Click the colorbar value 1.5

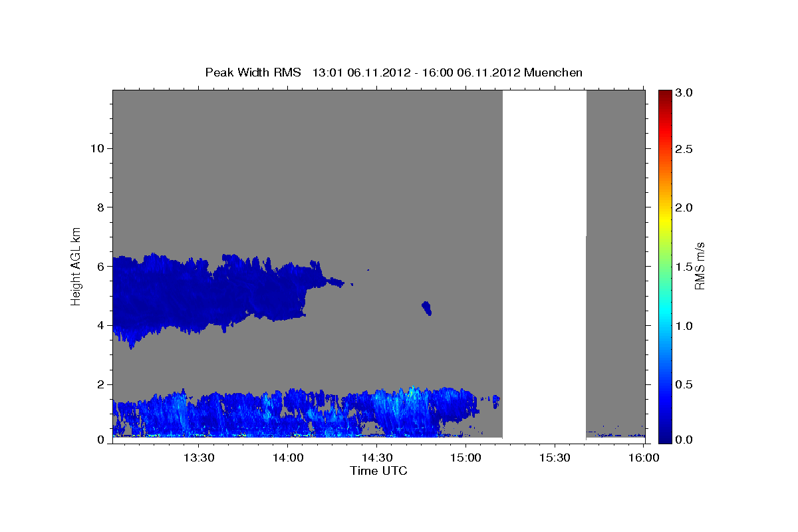tap(684, 267)
